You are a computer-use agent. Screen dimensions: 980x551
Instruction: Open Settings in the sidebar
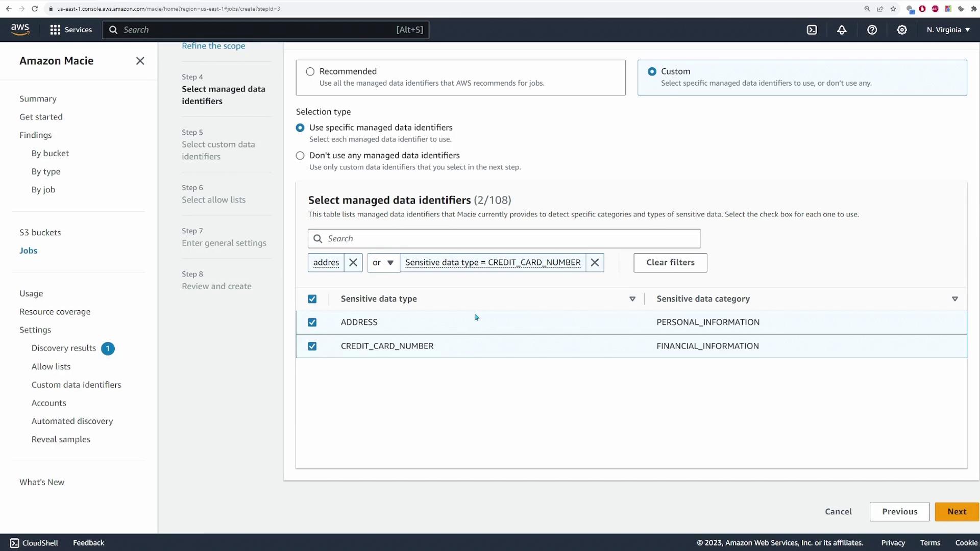point(35,330)
